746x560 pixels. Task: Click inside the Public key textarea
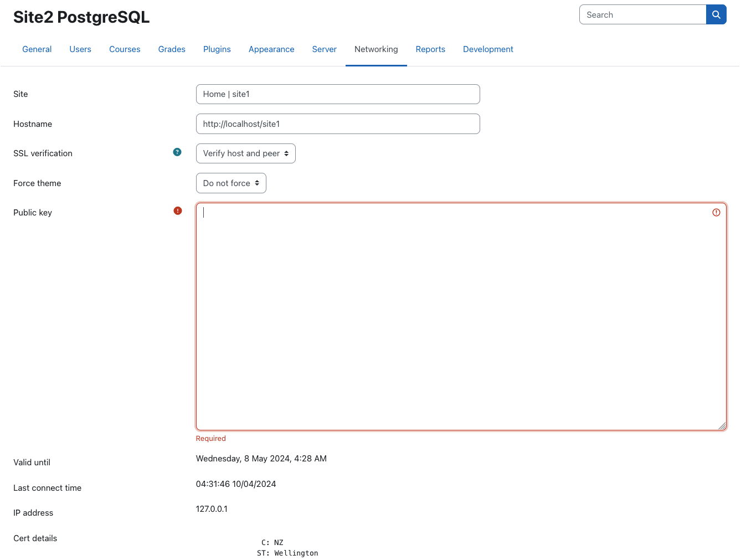tap(461, 316)
